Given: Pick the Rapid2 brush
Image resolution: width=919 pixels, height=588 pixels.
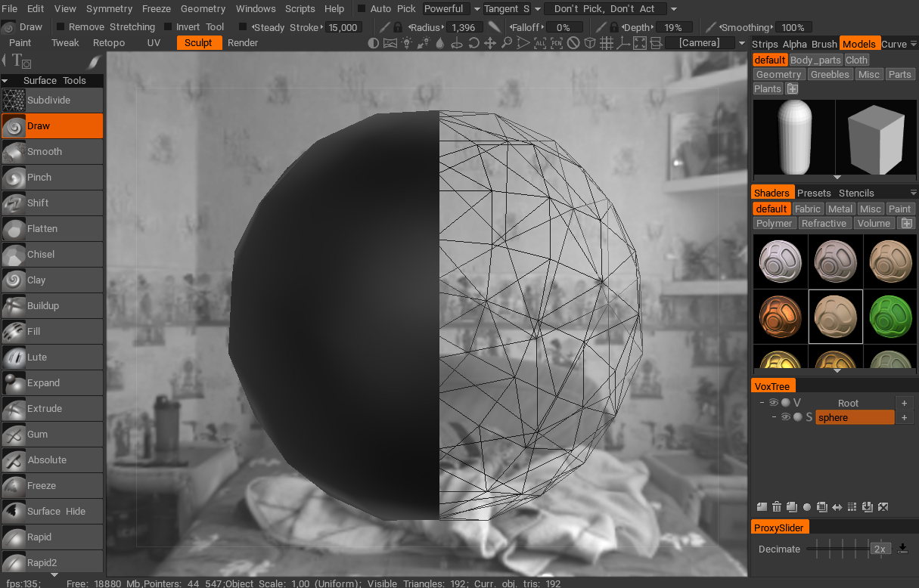Looking at the screenshot, I should click(x=51, y=562).
